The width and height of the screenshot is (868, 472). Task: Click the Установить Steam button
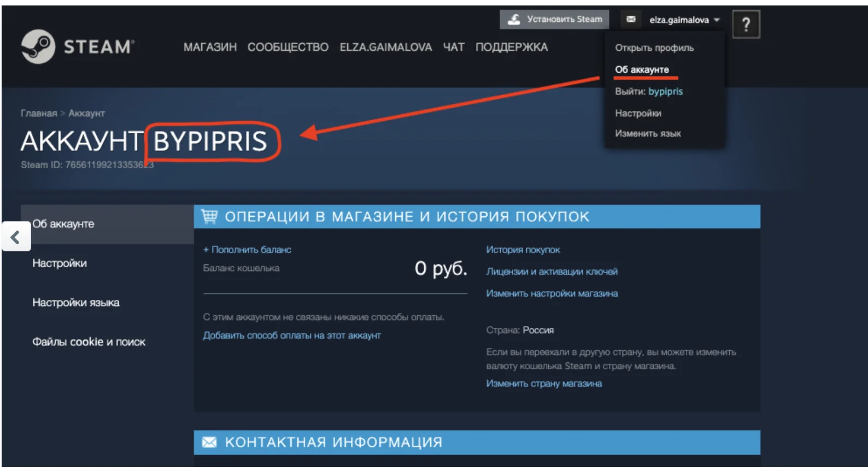554,20
